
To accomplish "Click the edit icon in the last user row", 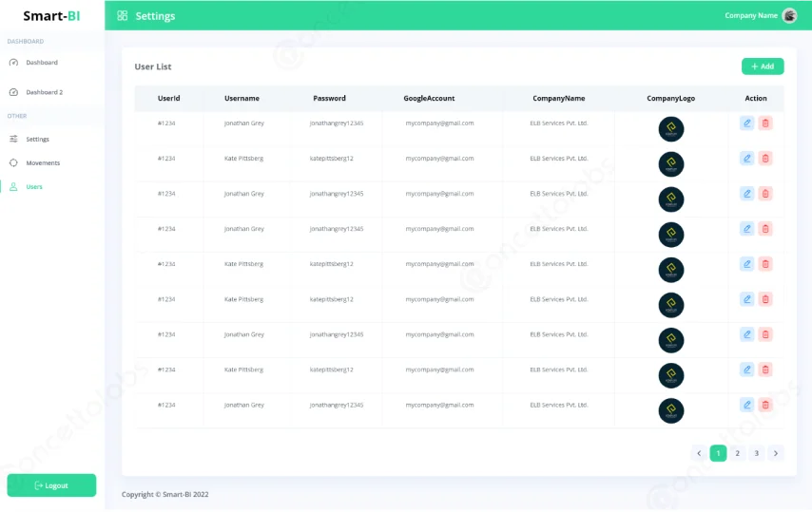I will tap(746, 405).
